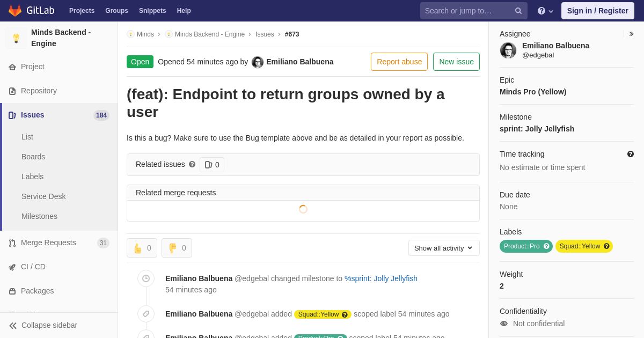Click the CI / CD rocket icon
Viewport: 644px width, 338px height.
[x=12, y=267]
